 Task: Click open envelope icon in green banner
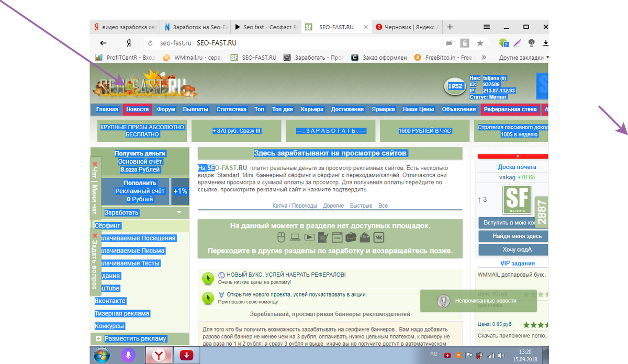click(x=365, y=237)
